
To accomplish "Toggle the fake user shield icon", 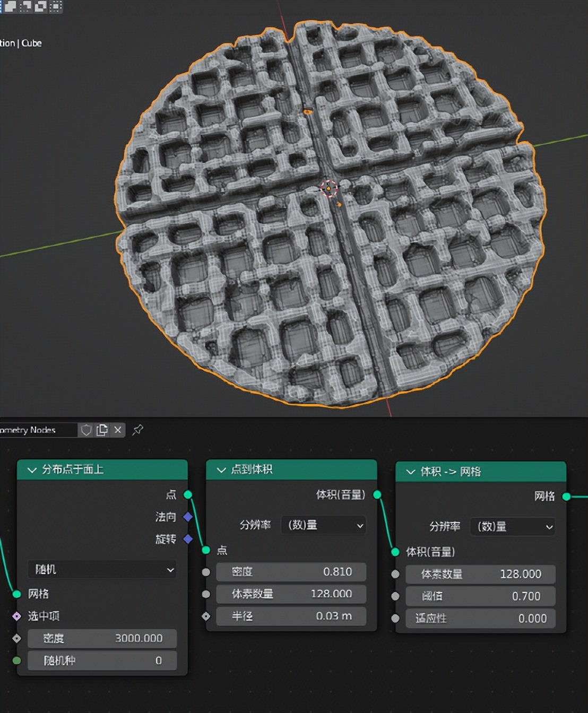I will point(87,430).
